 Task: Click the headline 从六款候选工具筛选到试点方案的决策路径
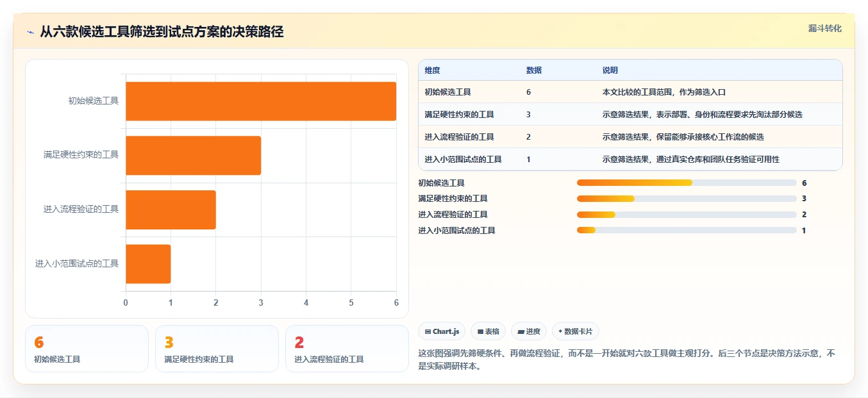[x=162, y=31]
